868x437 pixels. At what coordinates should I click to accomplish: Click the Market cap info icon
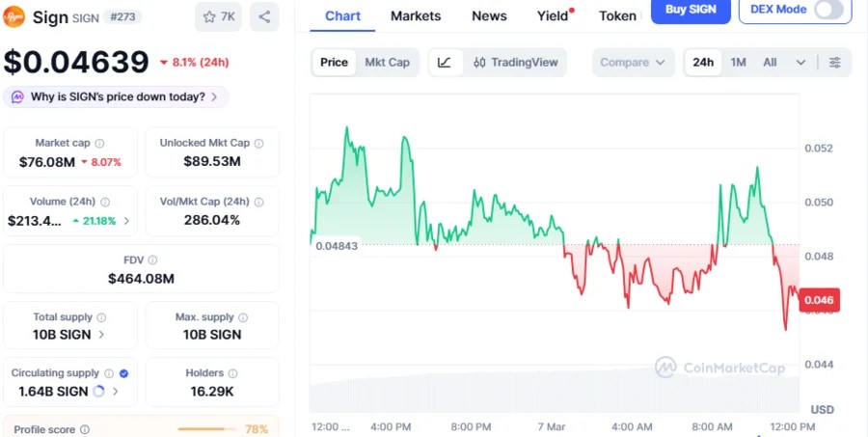(x=99, y=144)
